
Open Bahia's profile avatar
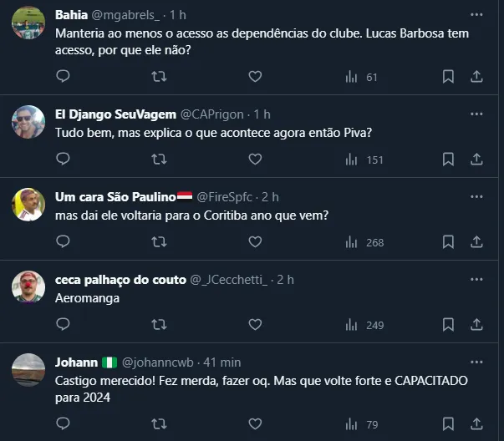click(28, 23)
